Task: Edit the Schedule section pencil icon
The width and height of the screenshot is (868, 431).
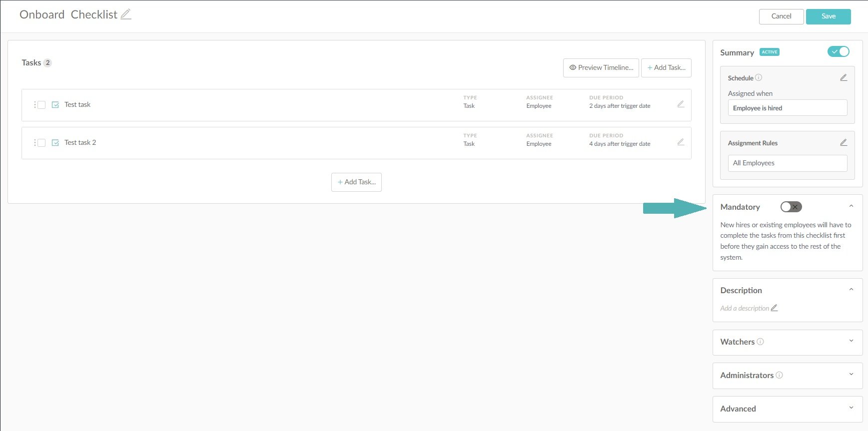Action: click(844, 78)
